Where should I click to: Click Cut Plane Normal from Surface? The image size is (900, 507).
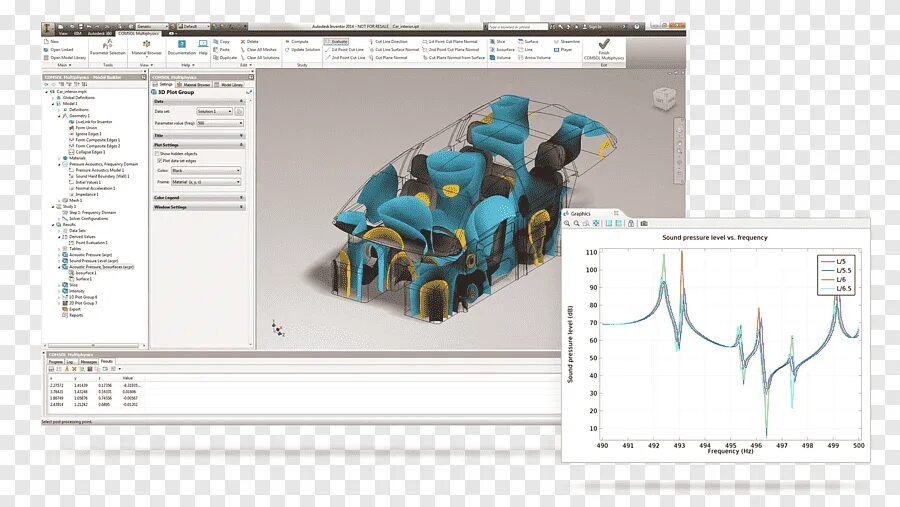click(x=454, y=57)
